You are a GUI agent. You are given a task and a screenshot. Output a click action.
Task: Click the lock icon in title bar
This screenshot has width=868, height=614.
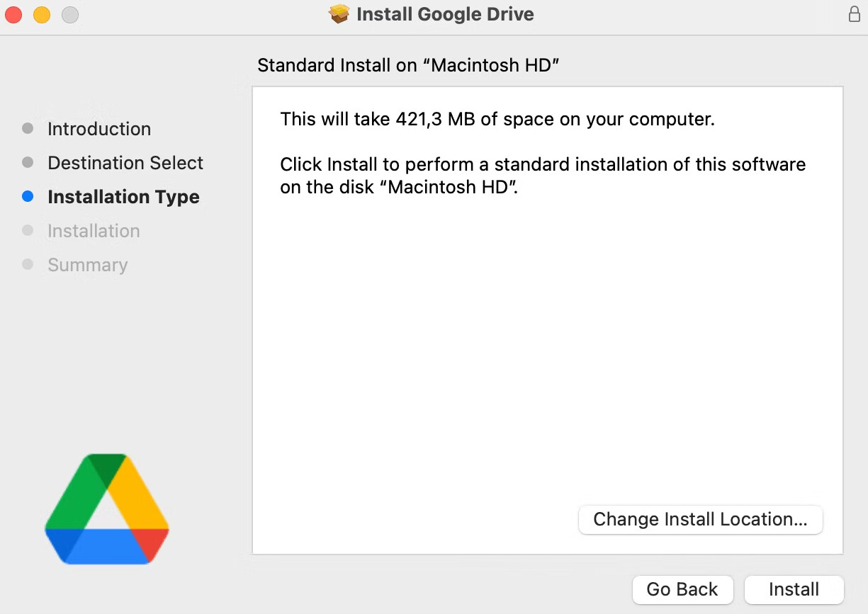click(854, 14)
